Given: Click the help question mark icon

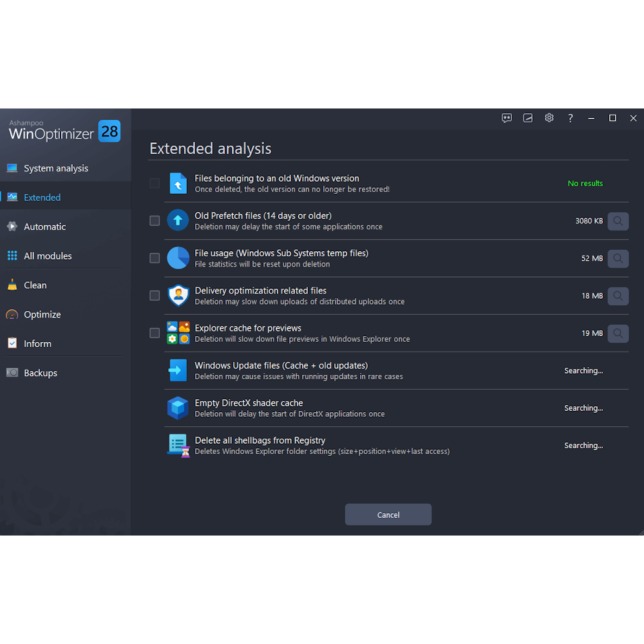Looking at the screenshot, I should click(571, 118).
